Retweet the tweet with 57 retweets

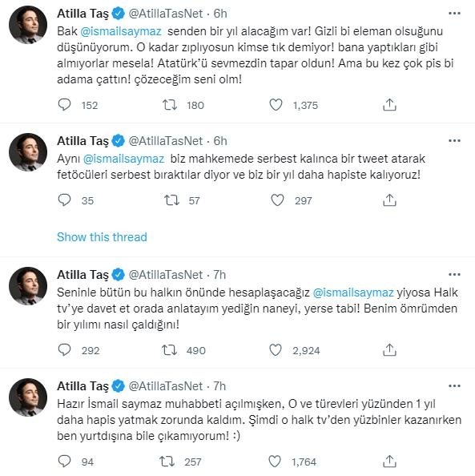(x=171, y=200)
